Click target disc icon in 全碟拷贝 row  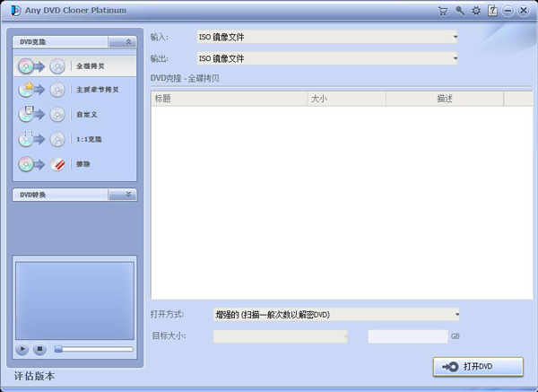[57, 66]
